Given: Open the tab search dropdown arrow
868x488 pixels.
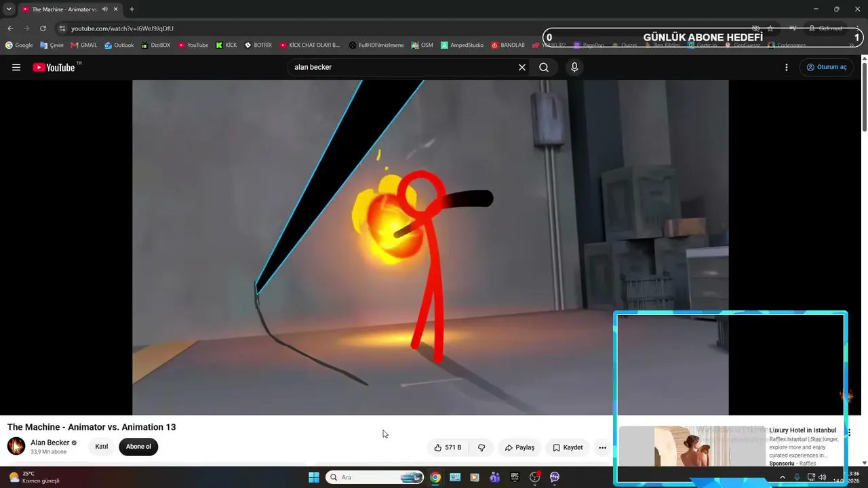Looking at the screenshot, I should [x=9, y=9].
